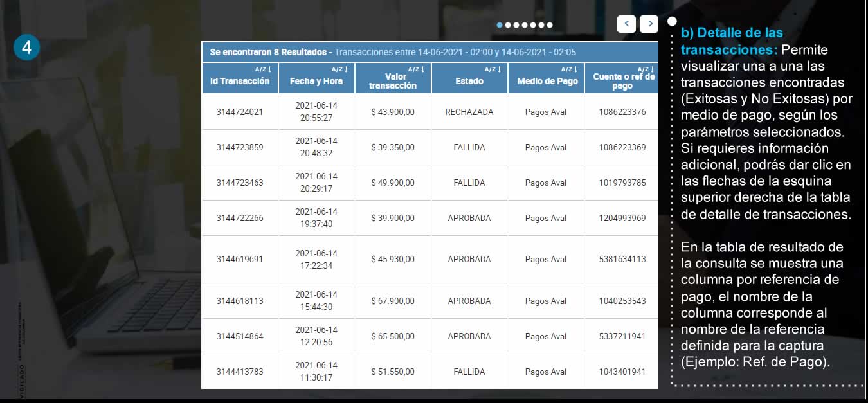Click the value $ 51.550,00
Image resolution: width=868 pixels, height=403 pixels.
[393, 372]
